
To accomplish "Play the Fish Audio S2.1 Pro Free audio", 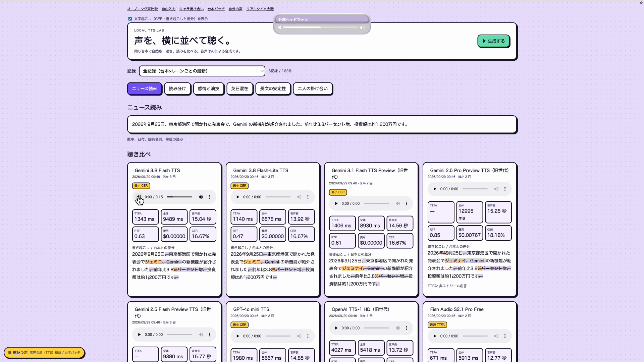I will pyautogui.click(x=435, y=336).
